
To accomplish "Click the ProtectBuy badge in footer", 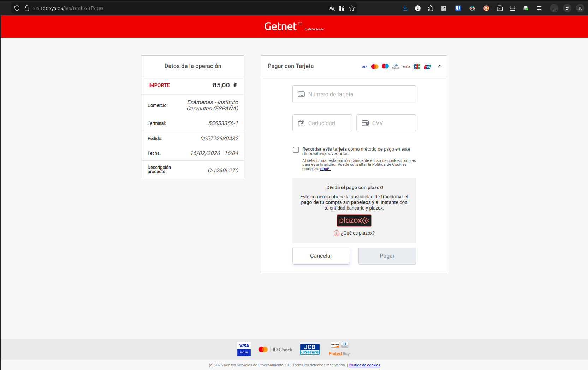I will pyautogui.click(x=339, y=349).
